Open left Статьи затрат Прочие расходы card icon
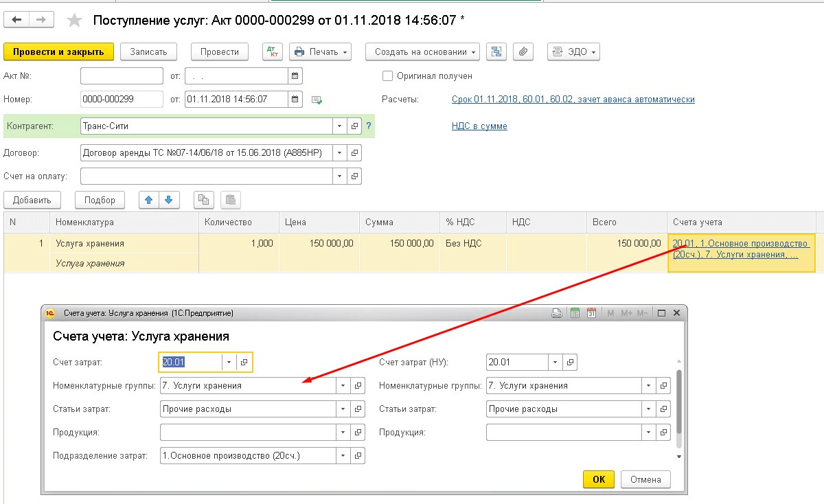 [358, 409]
